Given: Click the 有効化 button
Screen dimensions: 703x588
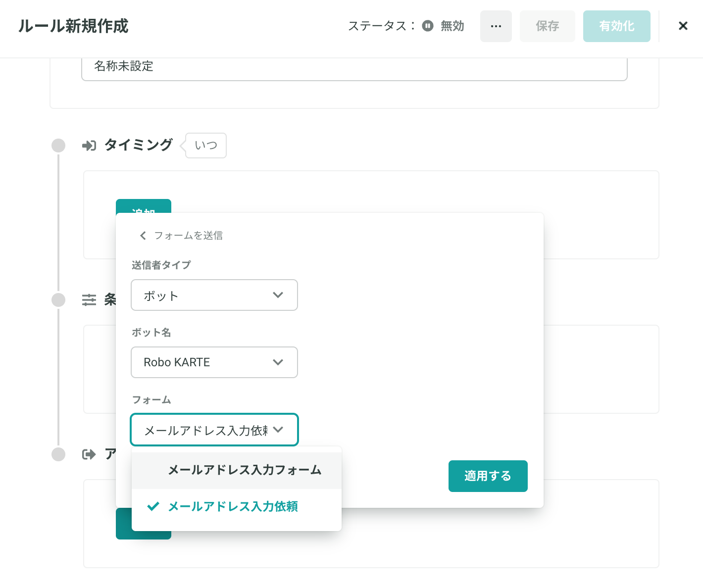Looking at the screenshot, I should coord(617,26).
